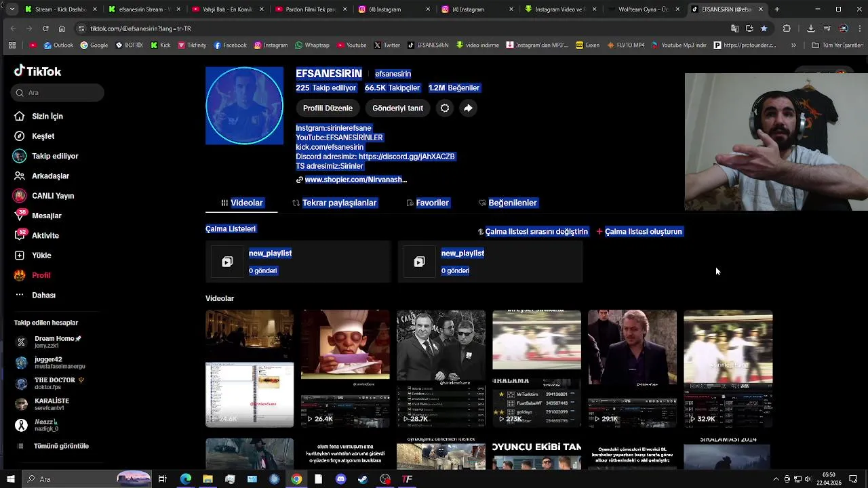Switch to the Favoriler tab

(x=427, y=203)
